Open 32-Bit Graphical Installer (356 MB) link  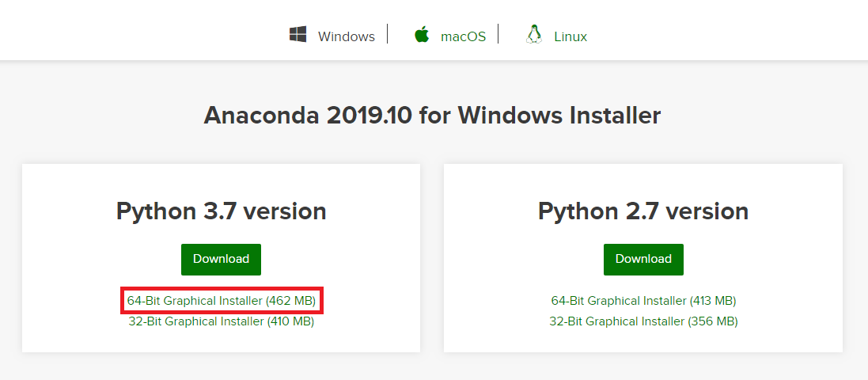pyautogui.click(x=643, y=321)
